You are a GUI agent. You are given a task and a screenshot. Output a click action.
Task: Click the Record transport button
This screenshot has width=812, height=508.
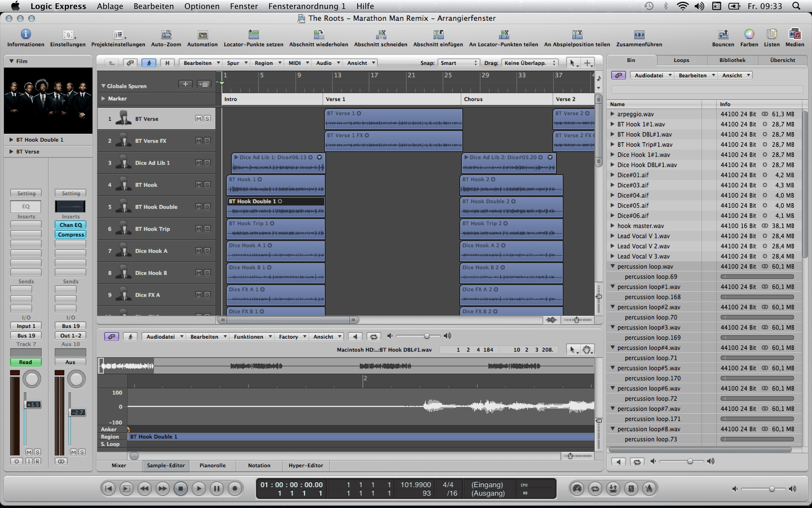(235, 489)
